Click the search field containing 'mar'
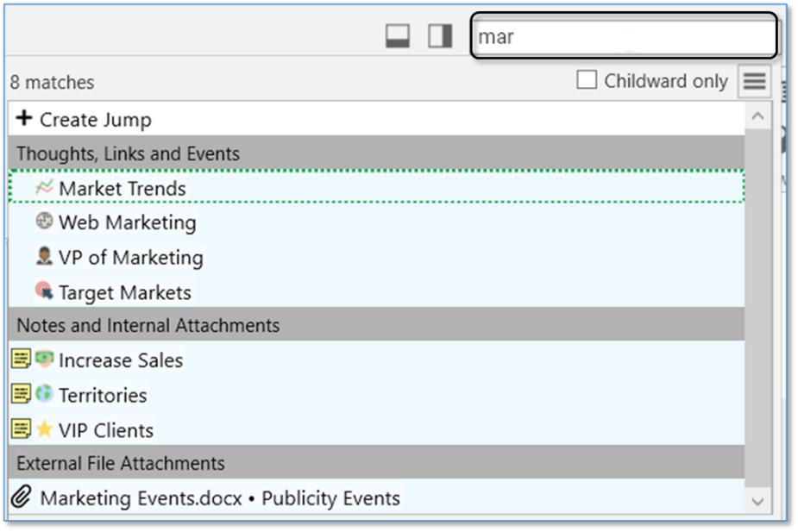 [x=623, y=37]
